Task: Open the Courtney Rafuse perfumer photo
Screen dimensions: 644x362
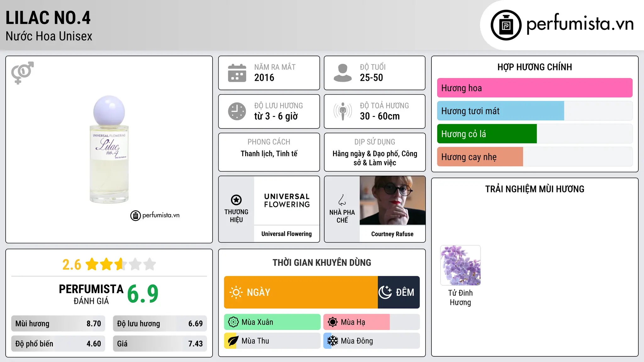Action: tap(392, 200)
